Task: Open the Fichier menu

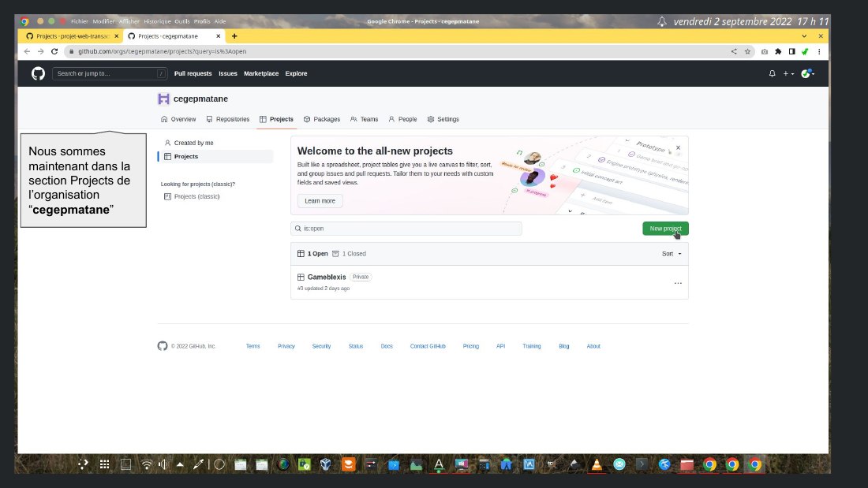Action: (x=80, y=21)
